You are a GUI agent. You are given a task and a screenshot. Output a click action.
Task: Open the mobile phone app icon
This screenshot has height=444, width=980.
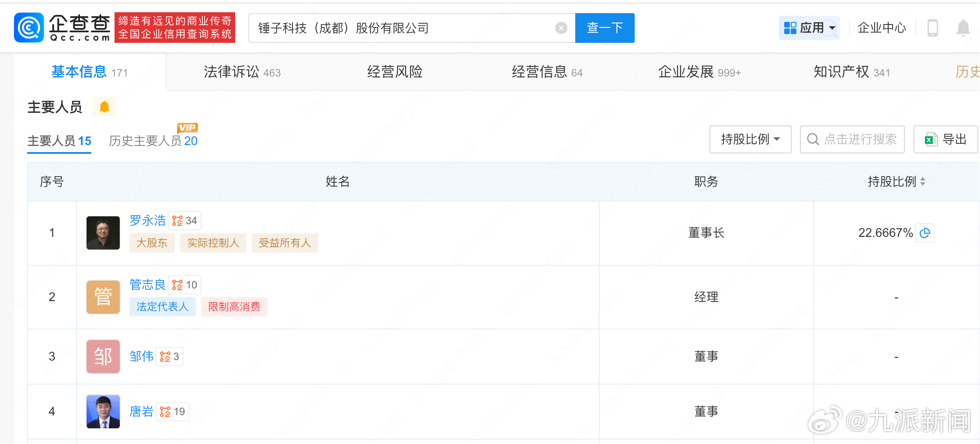point(932,28)
